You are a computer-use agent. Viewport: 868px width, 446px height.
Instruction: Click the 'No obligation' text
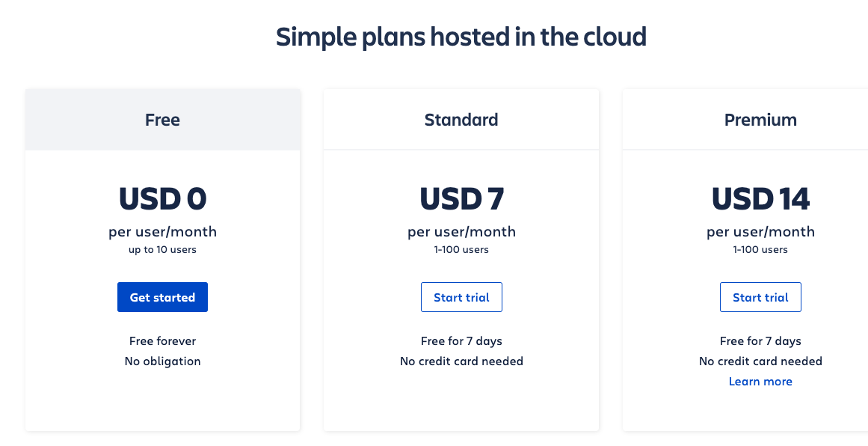coord(162,361)
